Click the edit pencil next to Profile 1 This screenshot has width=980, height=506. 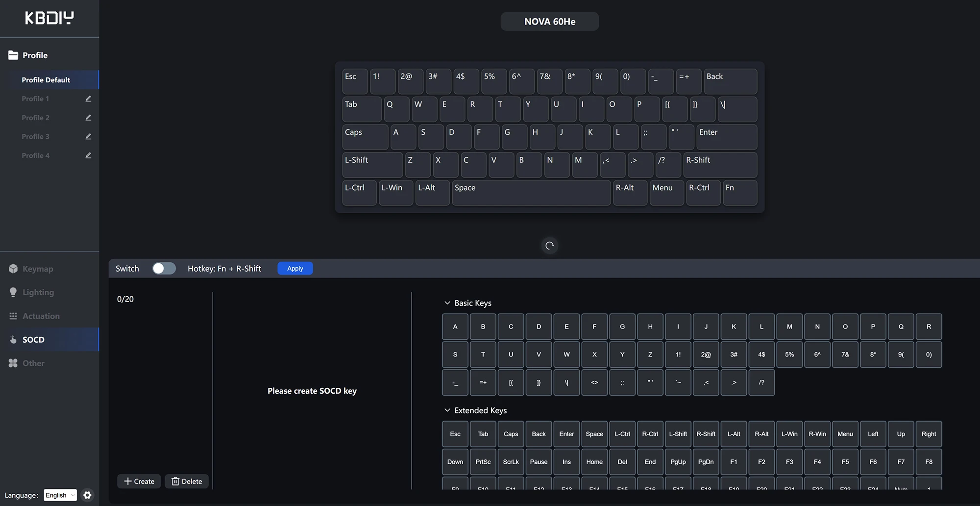[88, 99]
